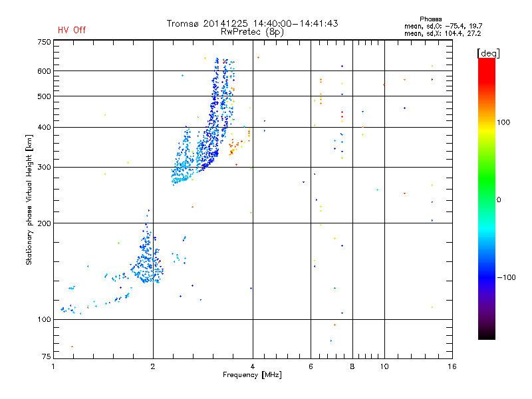Click the 6 x-axis tick label
Screen dimensions: 532x399
point(311,366)
